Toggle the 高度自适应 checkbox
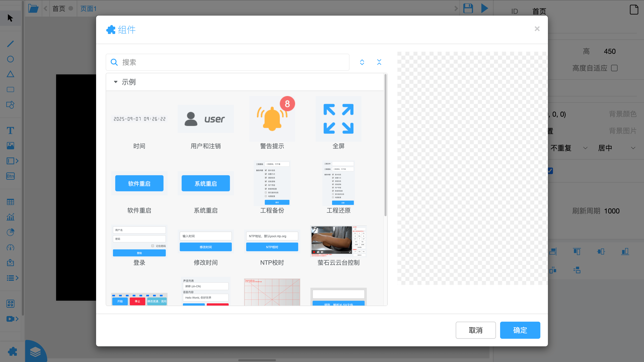The image size is (644, 362). tap(614, 68)
